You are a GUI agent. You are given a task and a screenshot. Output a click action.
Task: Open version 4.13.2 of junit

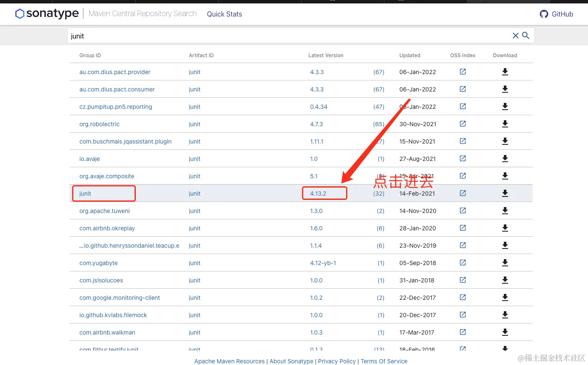318,194
